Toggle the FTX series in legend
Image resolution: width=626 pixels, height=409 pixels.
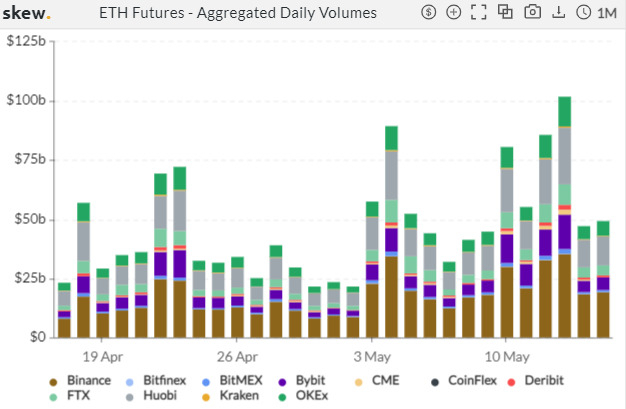pyautogui.click(x=69, y=396)
